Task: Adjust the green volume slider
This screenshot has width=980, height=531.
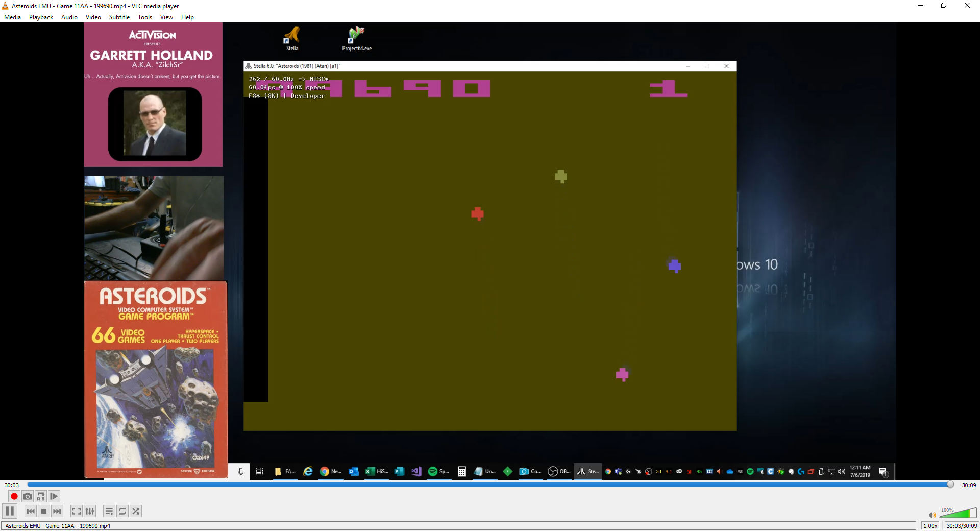Action: click(x=958, y=513)
